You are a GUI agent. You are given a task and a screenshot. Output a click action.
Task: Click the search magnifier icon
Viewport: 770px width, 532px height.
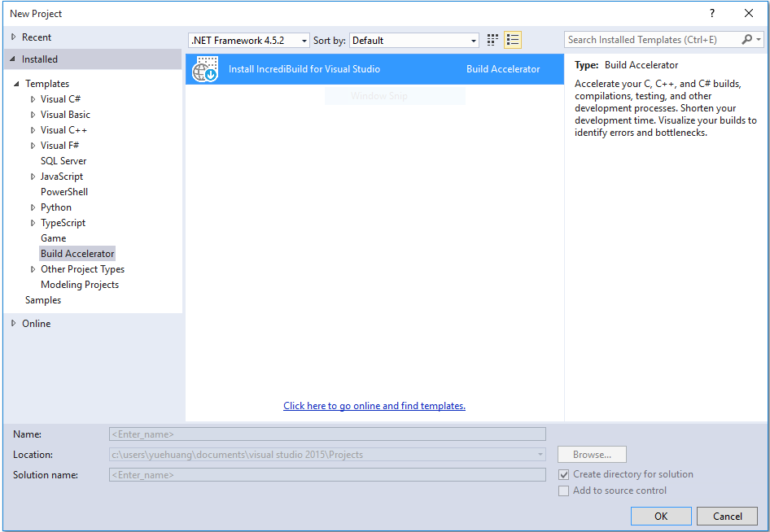pos(746,39)
